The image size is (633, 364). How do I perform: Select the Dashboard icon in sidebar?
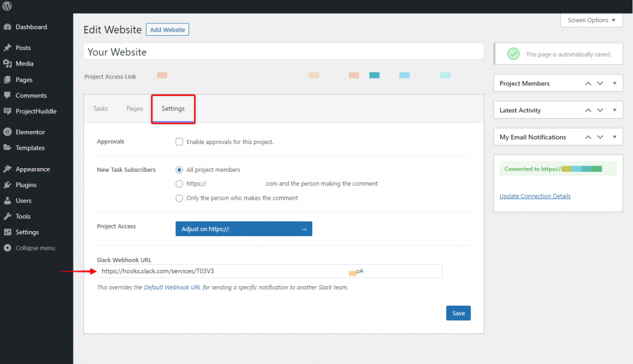click(x=9, y=27)
